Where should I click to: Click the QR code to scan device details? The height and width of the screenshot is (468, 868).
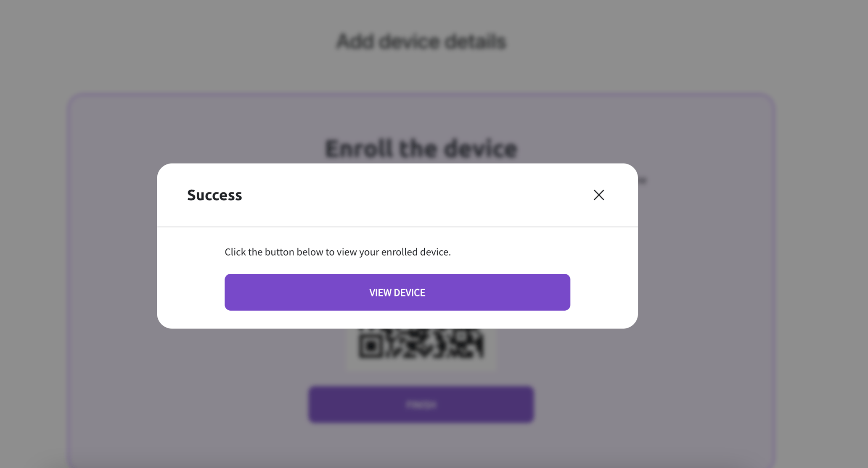pyautogui.click(x=421, y=345)
